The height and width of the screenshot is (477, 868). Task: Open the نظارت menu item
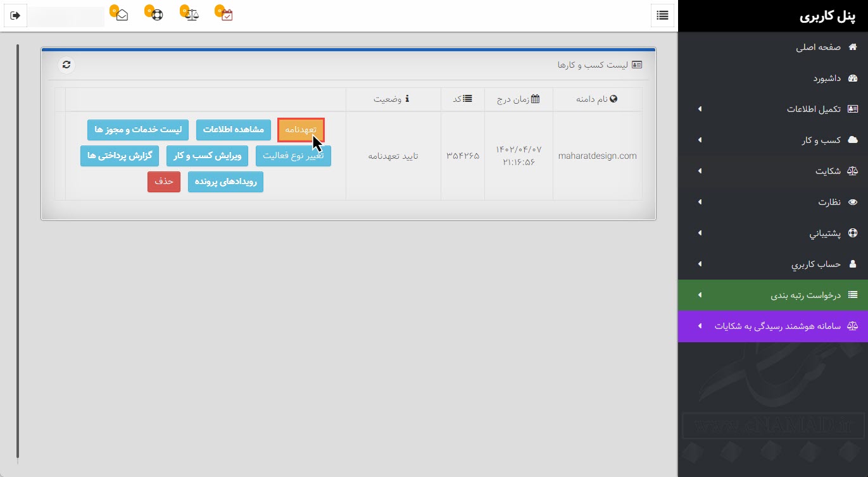tap(772, 202)
